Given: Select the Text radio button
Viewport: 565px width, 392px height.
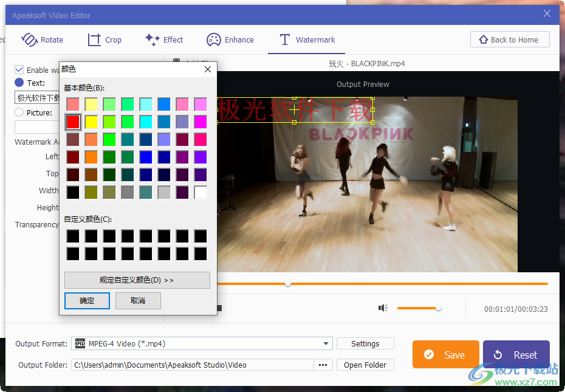Looking at the screenshot, I should coord(19,83).
